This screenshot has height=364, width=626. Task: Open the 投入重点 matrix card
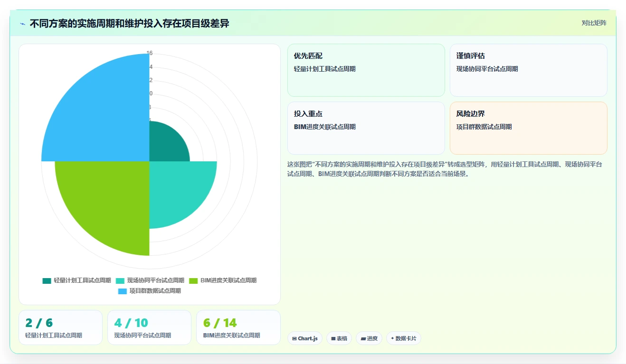(366, 128)
